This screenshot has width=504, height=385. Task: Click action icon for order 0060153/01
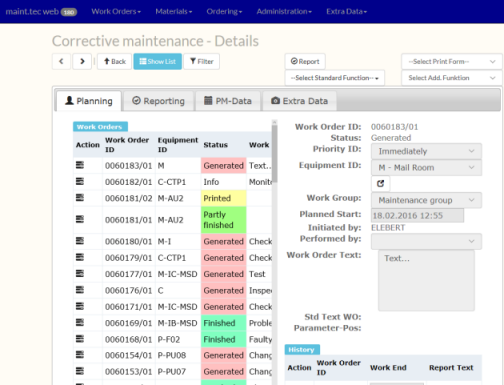(80, 371)
